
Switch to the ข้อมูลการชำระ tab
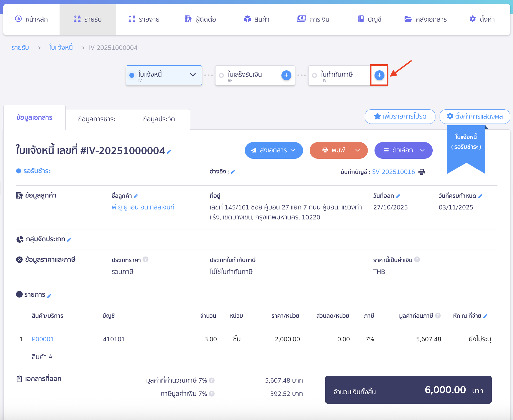click(x=96, y=119)
